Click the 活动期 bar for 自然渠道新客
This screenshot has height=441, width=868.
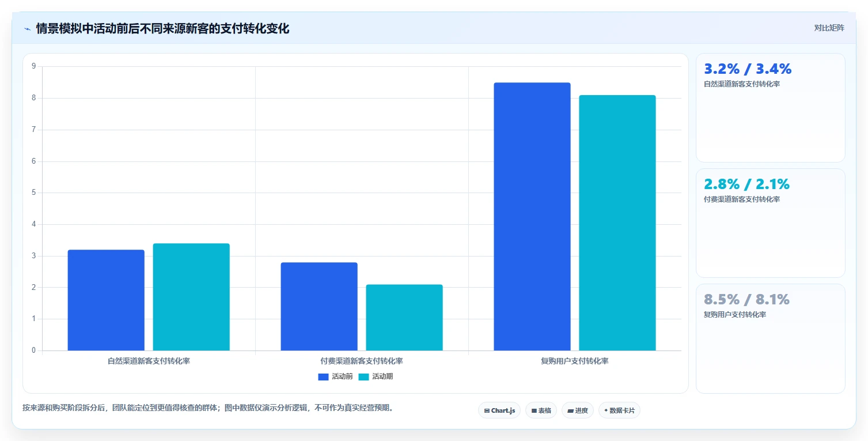191,297
